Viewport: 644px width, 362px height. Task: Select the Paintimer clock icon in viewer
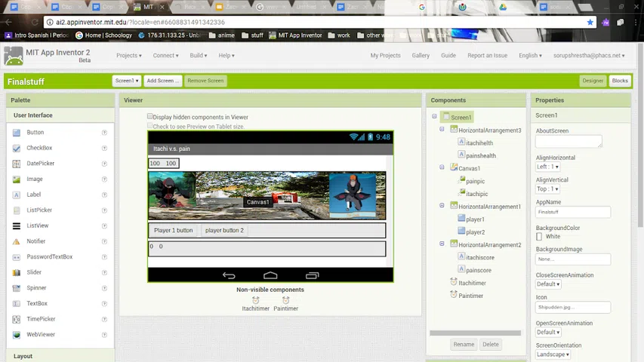pyautogui.click(x=286, y=300)
